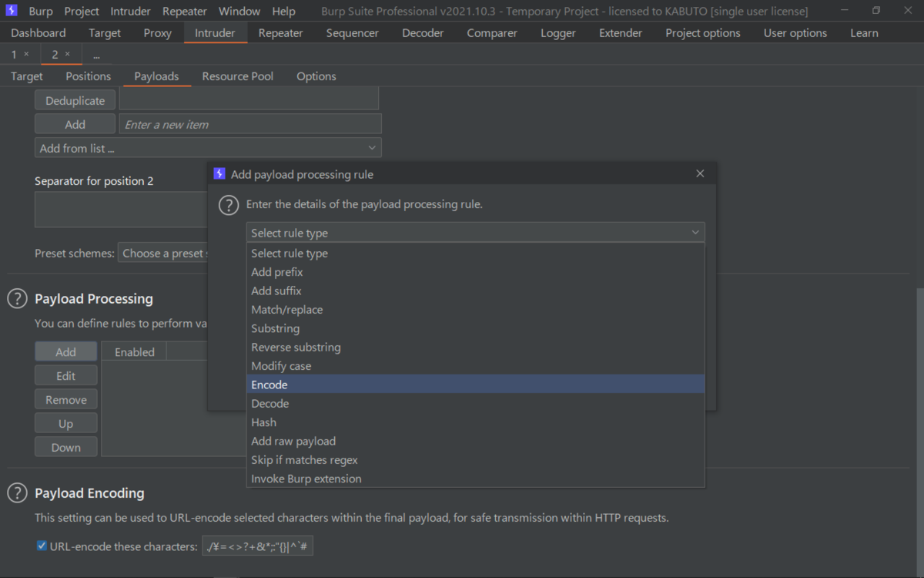Switch to the Dashboard tab
Image resolution: width=924 pixels, height=578 pixels.
pyautogui.click(x=38, y=33)
